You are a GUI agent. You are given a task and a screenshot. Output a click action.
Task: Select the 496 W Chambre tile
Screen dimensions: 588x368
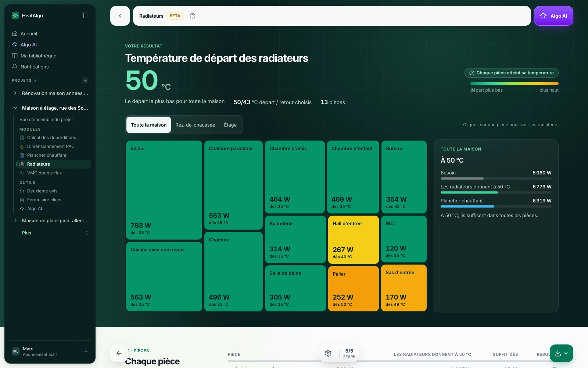tap(233, 272)
